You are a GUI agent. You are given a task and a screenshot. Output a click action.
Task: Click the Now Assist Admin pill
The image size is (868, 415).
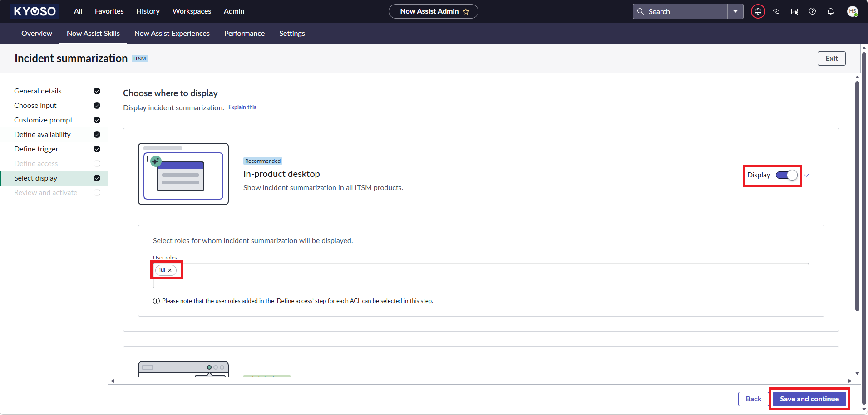pyautogui.click(x=434, y=11)
